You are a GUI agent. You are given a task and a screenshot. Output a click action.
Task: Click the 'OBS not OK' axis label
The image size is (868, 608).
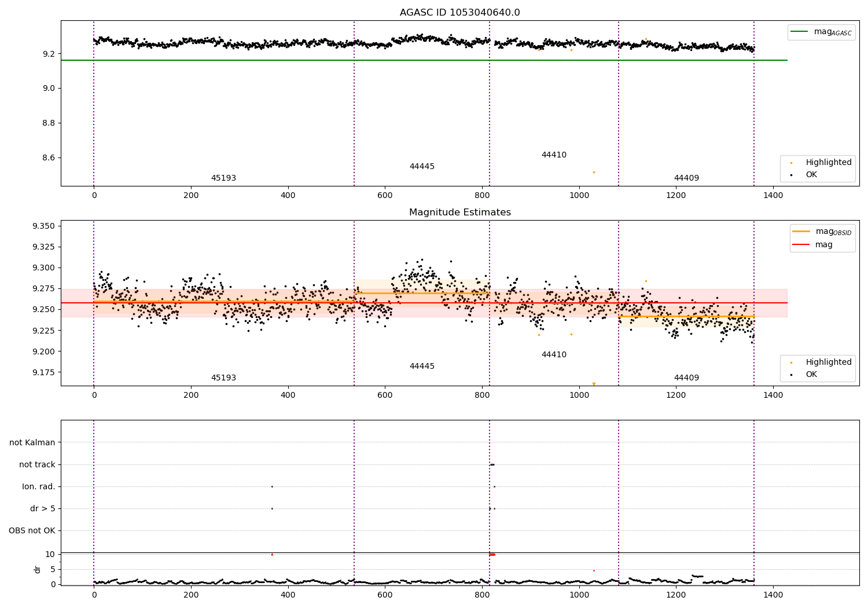click(x=32, y=531)
